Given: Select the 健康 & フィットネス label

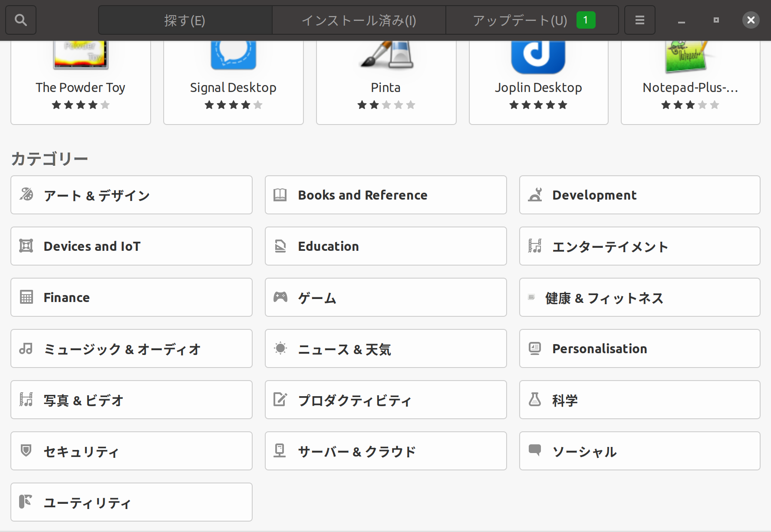Looking at the screenshot, I should point(604,298).
